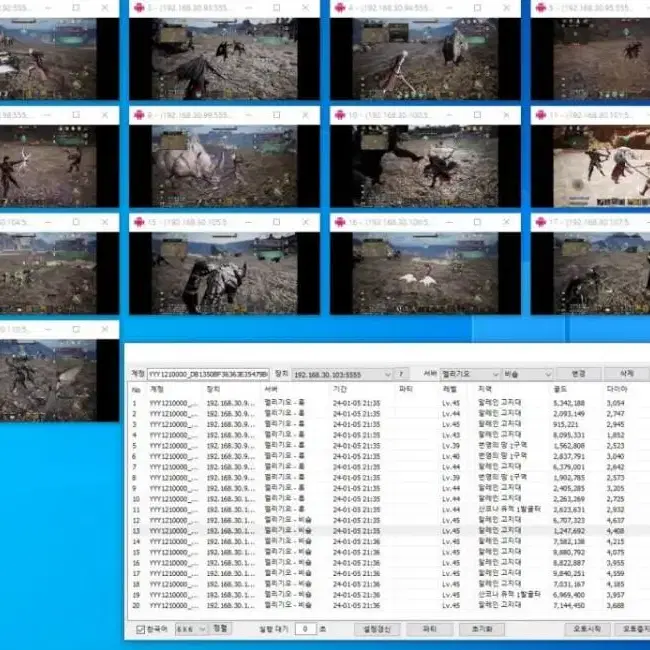Sort by the 다이아 column header

click(x=617, y=389)
